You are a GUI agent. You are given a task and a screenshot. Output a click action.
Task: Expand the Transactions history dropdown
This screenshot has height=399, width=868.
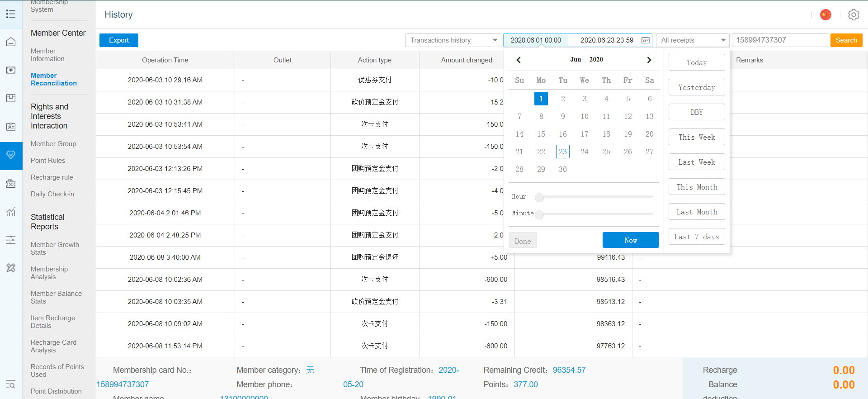coord(453,40)
